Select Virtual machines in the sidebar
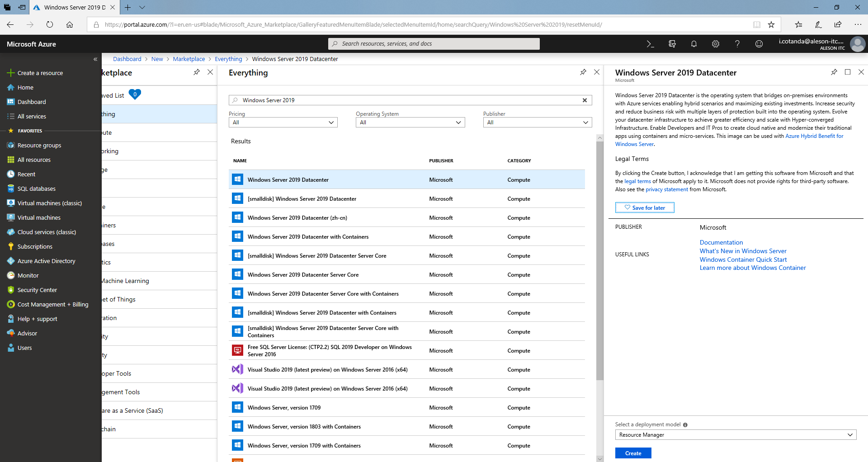This screenshot has width=868, height=462. [x=39, y=217]
